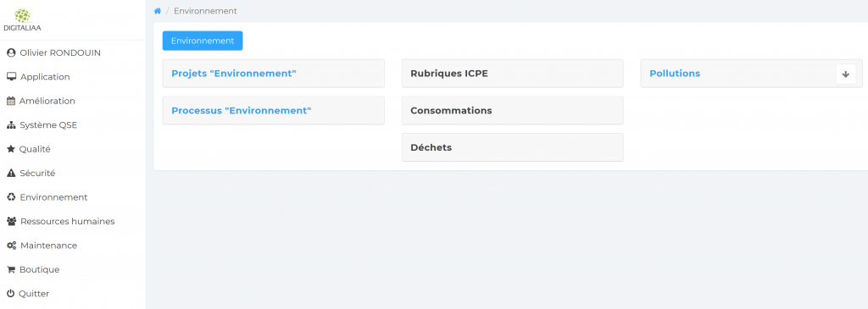The image size is (868, 309).
Task: Click the warning triangle icon for Sécurité
Action: point(10,173)
